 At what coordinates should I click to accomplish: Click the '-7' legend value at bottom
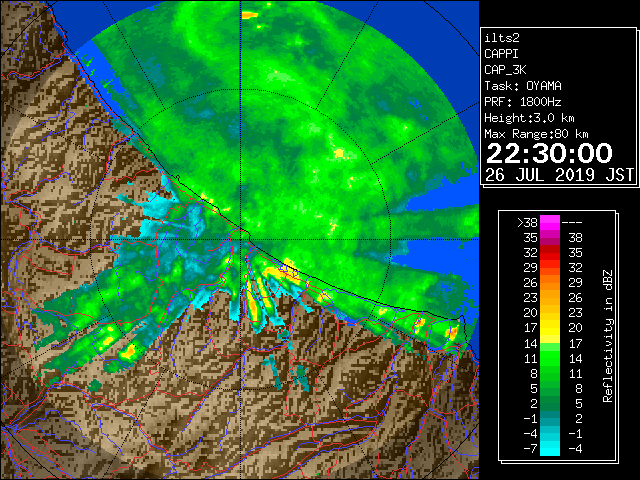pyautogui.click(x=530, y=449)
